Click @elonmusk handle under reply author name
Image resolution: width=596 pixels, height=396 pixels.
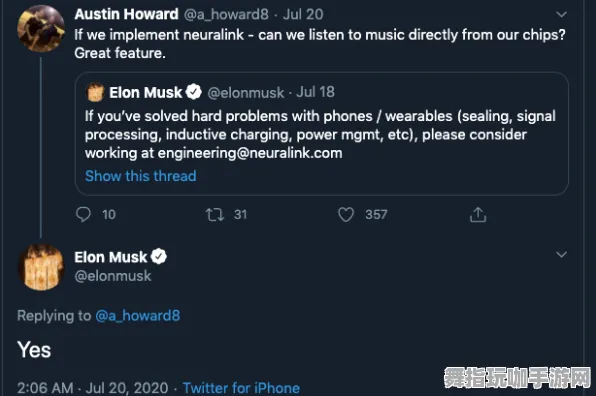(113, 276)
